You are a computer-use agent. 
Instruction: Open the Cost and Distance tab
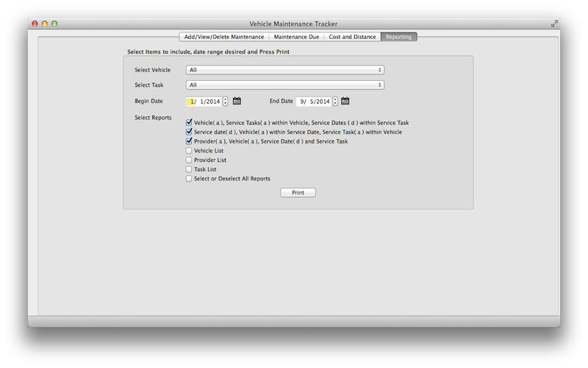[352, 37]
